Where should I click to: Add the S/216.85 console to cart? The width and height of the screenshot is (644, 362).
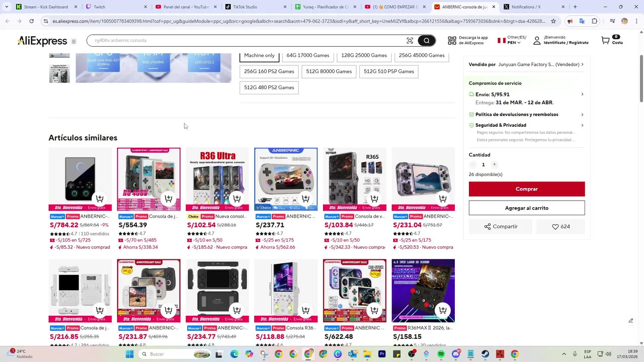[x=100, y=310]
